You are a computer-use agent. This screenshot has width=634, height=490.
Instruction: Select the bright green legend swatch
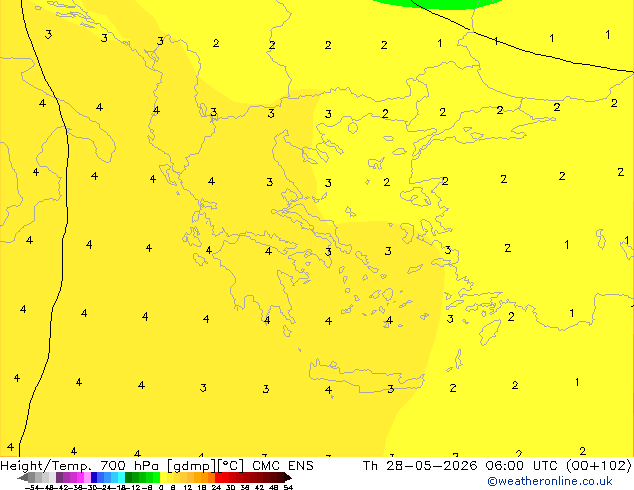[x=156, y=477]
